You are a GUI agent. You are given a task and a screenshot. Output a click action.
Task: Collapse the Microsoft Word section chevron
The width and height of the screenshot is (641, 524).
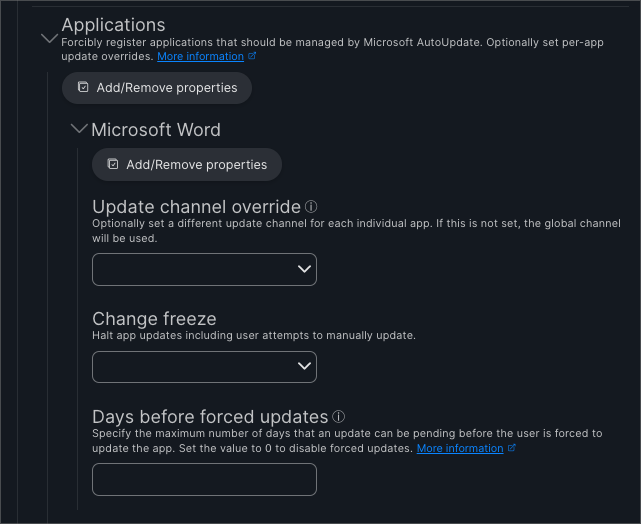(79, 129)
